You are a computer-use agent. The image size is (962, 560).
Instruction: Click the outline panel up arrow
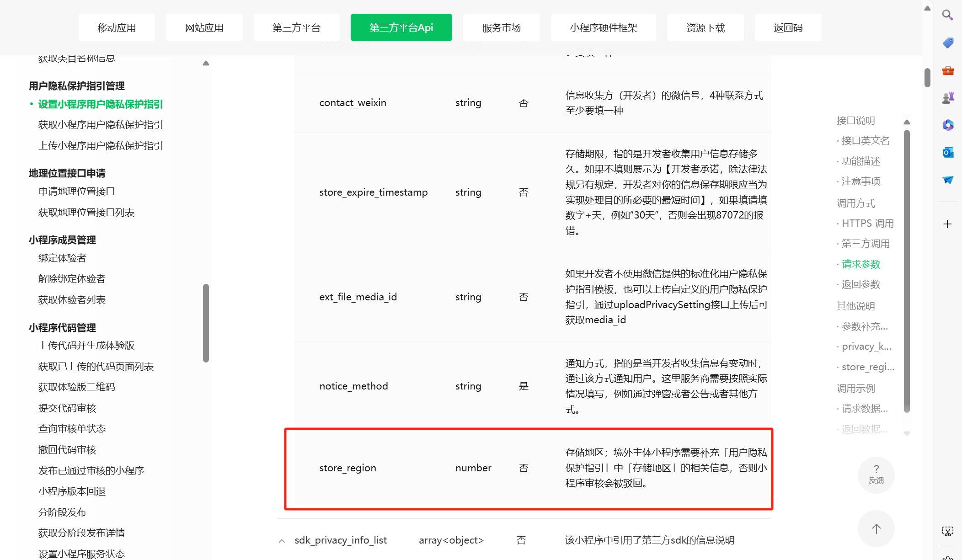907,122
